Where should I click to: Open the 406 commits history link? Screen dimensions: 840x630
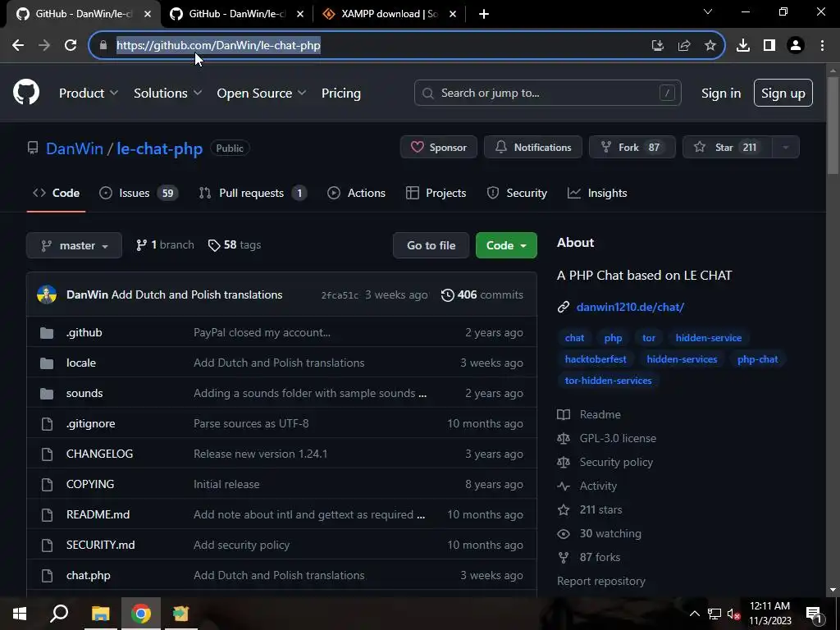click(x=482, y=295)
